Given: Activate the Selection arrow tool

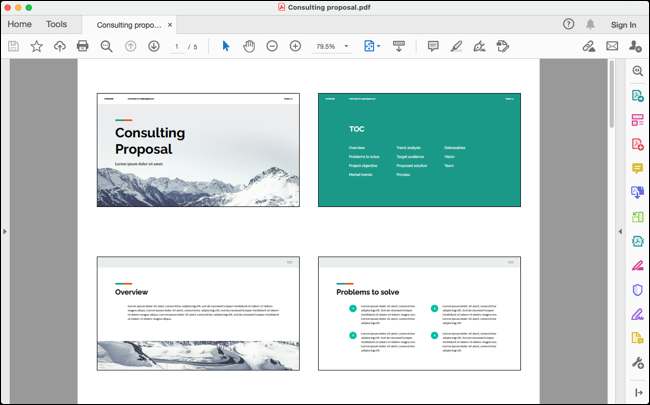Looking at the screenshot, I should [x=226, y=46].
